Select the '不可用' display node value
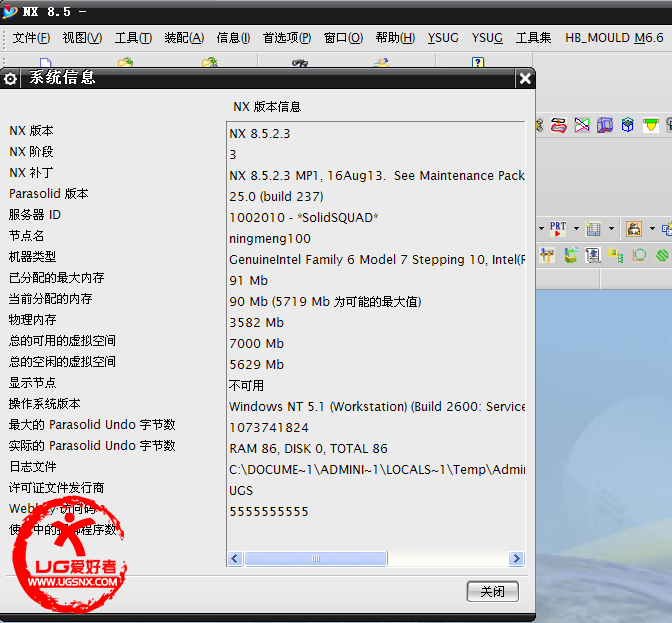The height and width of the screenshot is (623, 672). point(246,386)
